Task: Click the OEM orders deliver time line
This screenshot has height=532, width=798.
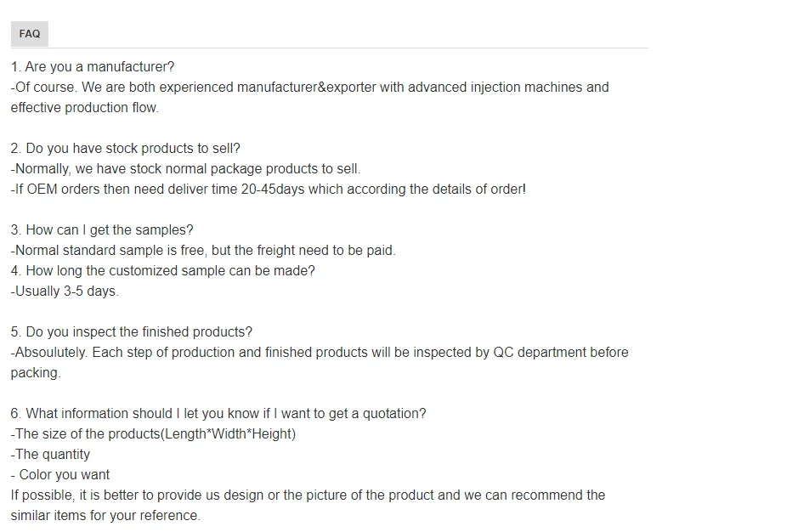Action: coord(268,189)
